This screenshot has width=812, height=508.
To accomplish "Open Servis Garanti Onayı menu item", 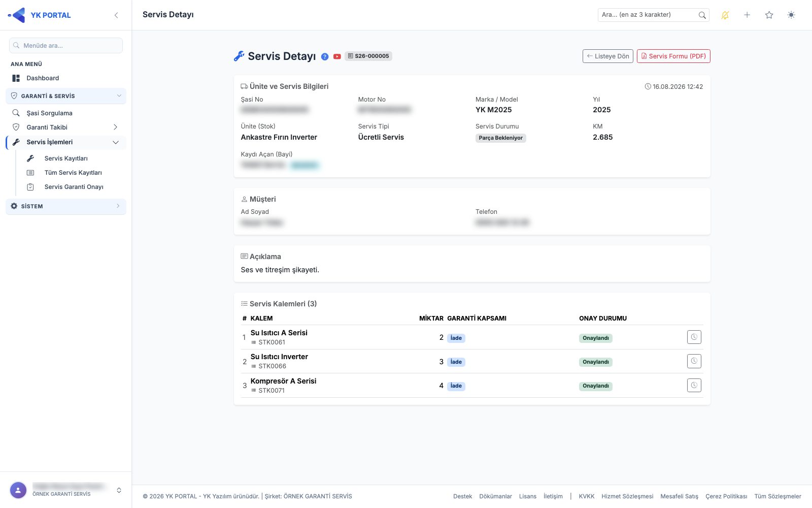I will 74,187.
